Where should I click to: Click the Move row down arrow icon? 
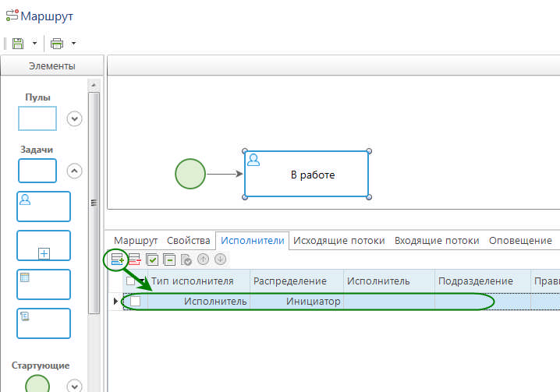[x=220, y=260]
